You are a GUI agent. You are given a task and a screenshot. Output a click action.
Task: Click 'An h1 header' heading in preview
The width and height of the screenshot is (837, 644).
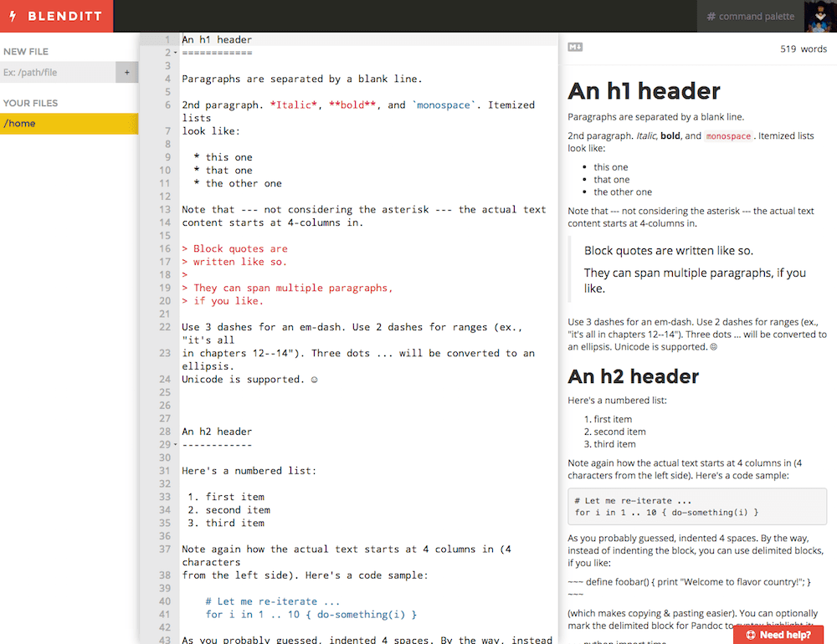pyautogui.click(x=644, y=91)
